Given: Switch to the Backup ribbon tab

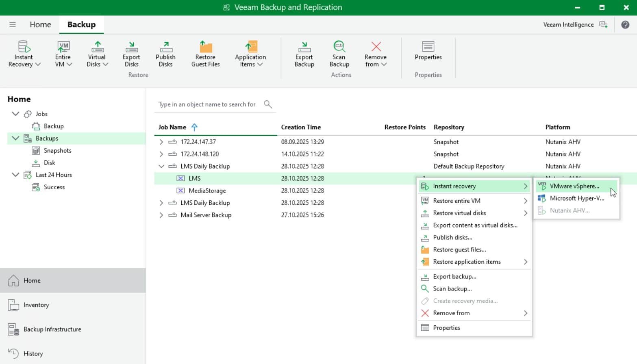Looking at the screenshot, I should point(81,24).
